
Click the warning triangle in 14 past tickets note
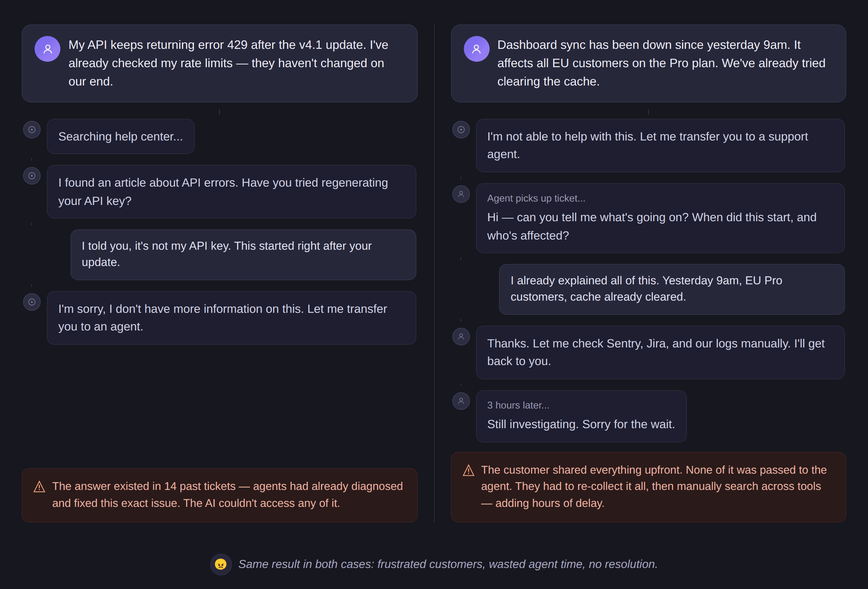39,487
